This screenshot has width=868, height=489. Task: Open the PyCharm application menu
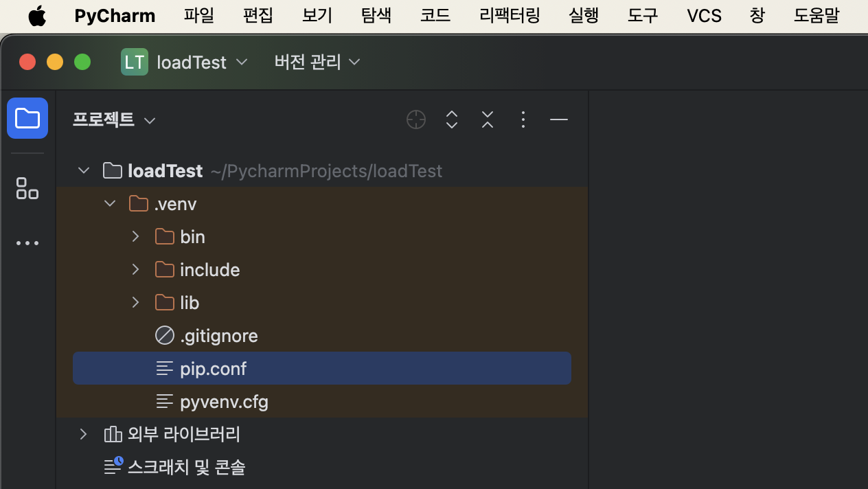tap(115, 15)
